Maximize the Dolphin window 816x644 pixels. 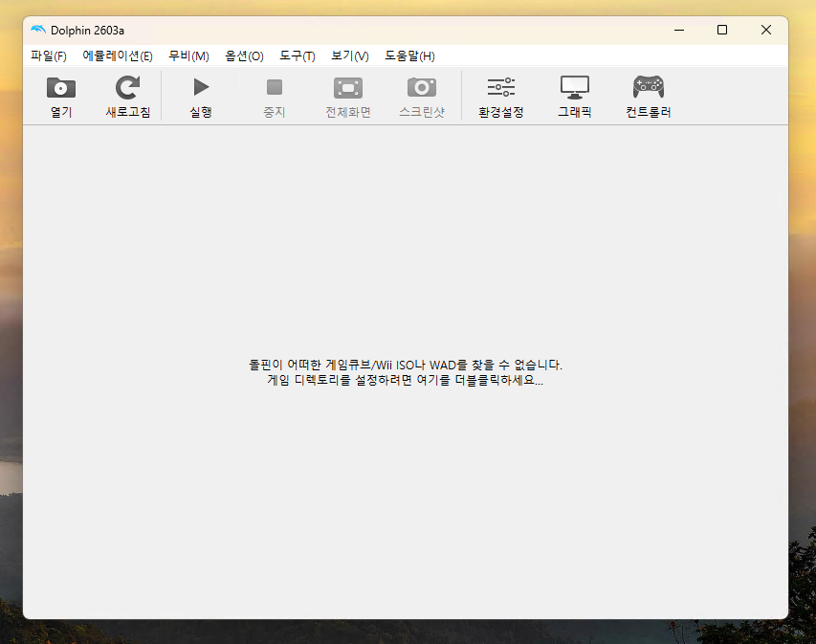[722, 30]
